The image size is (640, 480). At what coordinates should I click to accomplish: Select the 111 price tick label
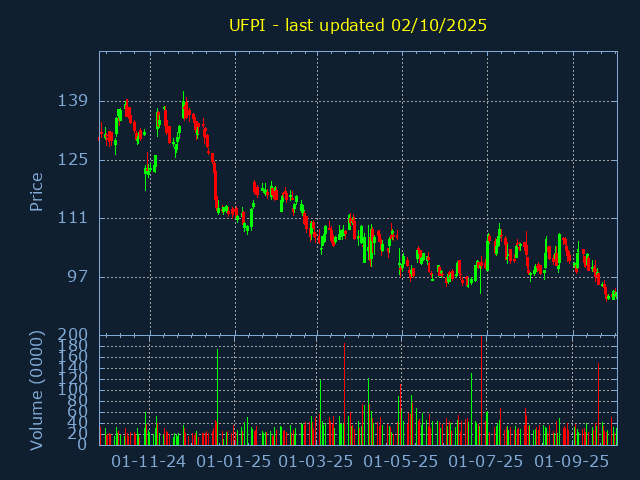click(74, 218)
